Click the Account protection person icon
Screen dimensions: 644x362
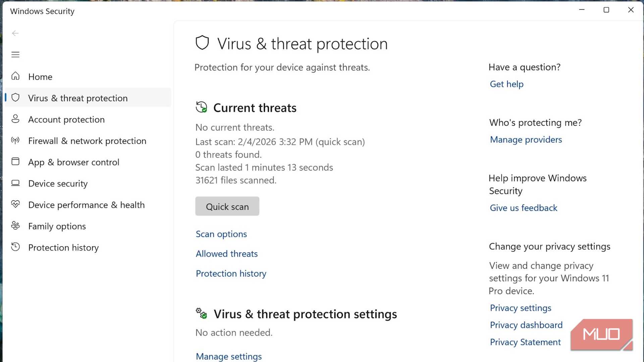point(15,119)
